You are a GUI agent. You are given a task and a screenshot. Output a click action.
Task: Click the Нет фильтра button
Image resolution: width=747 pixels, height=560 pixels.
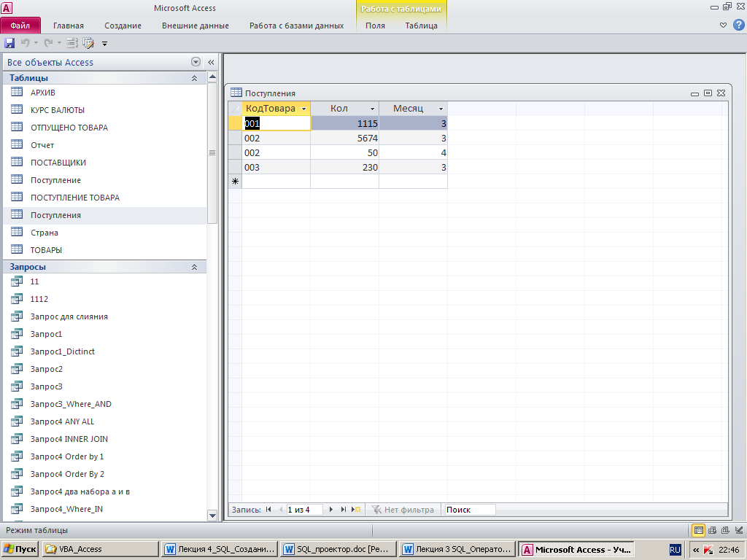pos(403,510)
